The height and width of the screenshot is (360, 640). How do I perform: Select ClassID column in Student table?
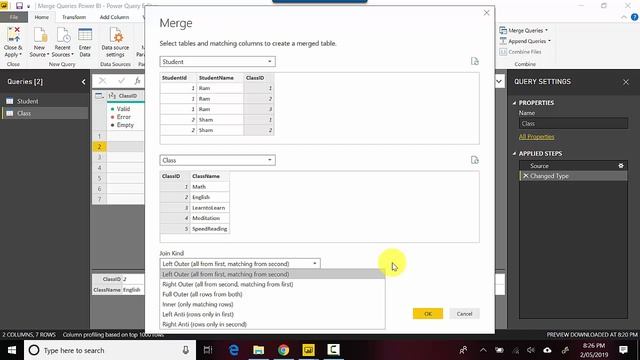click(259, 78)
